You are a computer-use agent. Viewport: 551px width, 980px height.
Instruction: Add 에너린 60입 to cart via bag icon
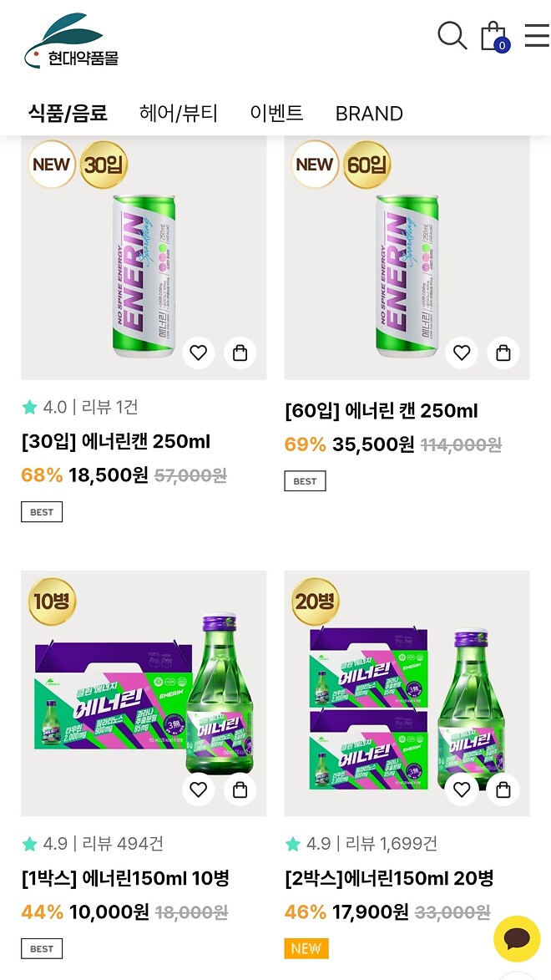(503, 353)
